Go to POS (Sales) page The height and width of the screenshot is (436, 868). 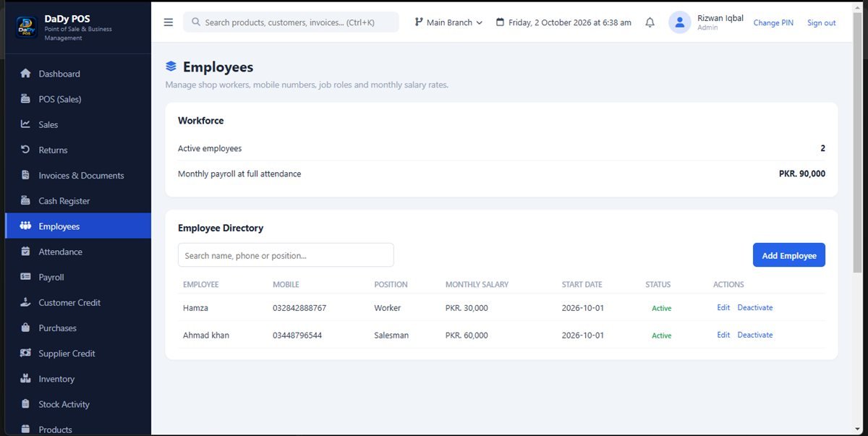[78, 99]
